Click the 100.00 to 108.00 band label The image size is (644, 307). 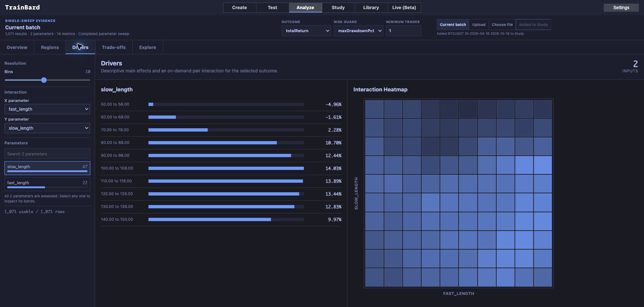117,168
